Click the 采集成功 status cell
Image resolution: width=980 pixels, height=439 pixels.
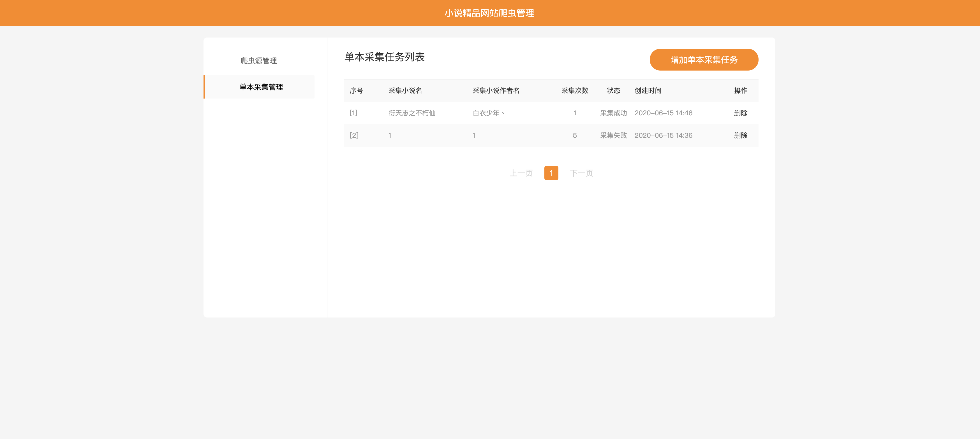point(613,113)
